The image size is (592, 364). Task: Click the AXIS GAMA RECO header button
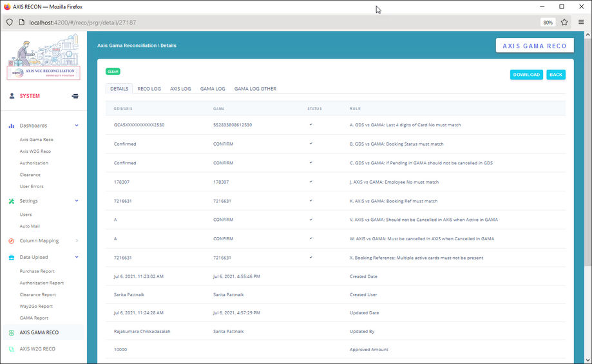tap(535, 46)
